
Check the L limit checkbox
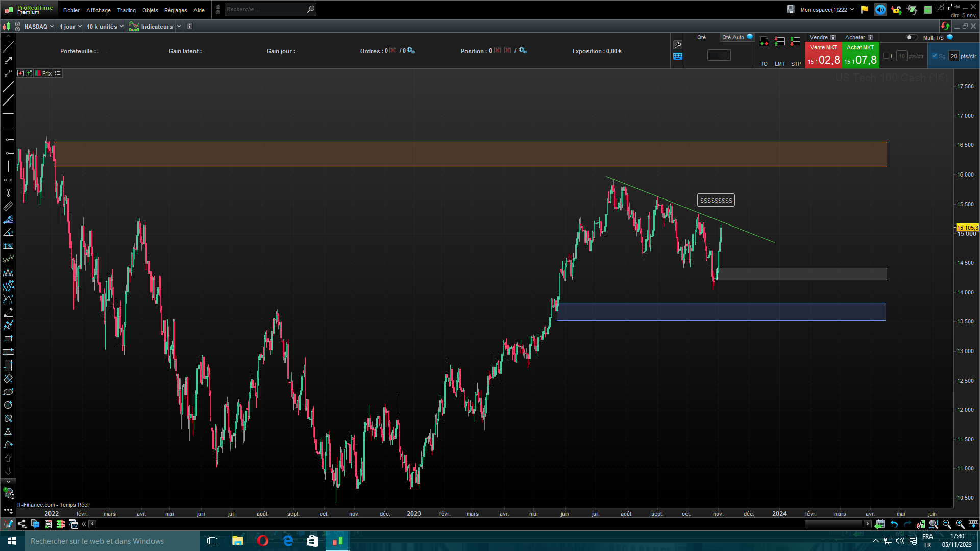click(886, 56)
